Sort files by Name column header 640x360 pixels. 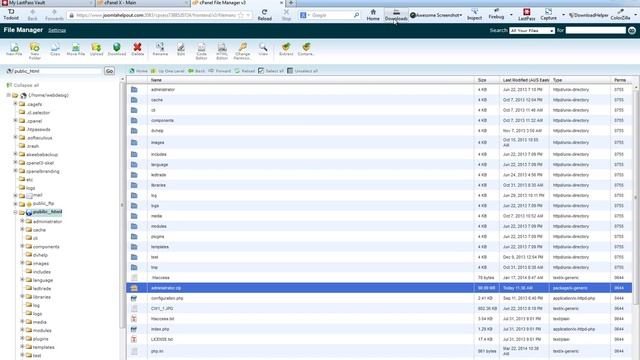click(156, 80)
